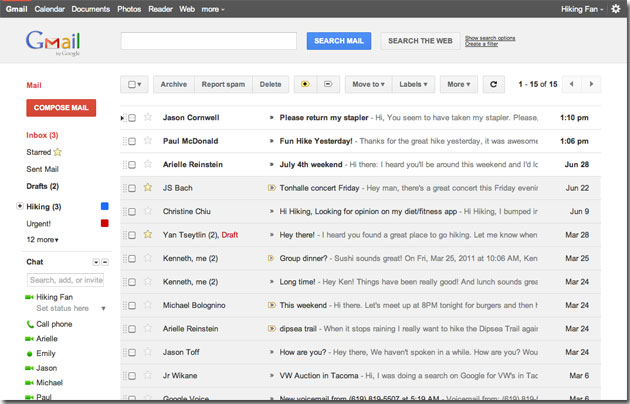This screenshot has width=630, height=404.
Task: Mark as important using the yellow marker button
Action: [305, 84]
